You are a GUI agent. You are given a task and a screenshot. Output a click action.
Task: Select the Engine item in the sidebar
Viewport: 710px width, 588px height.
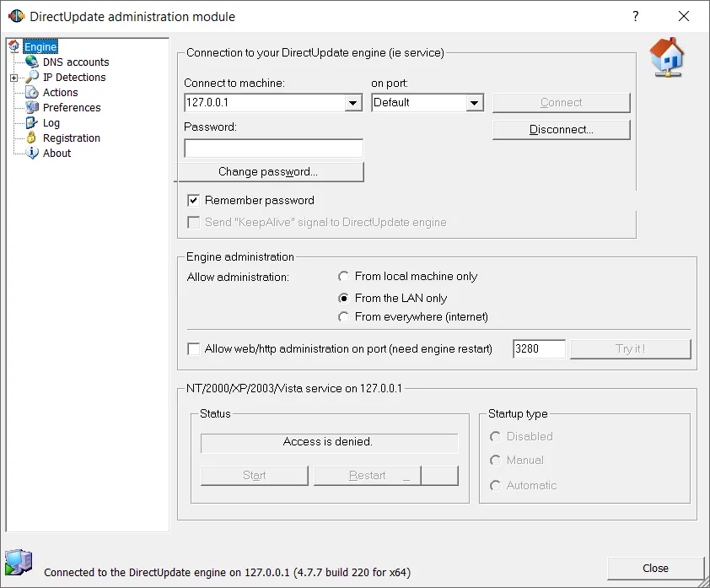pyautogui.click(x=40, y=46)
